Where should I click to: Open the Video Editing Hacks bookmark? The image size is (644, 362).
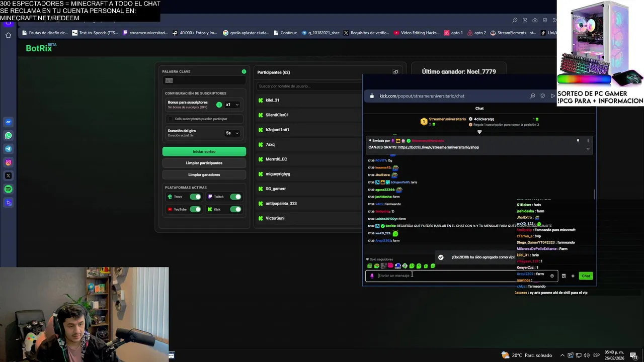coord(417,33)
